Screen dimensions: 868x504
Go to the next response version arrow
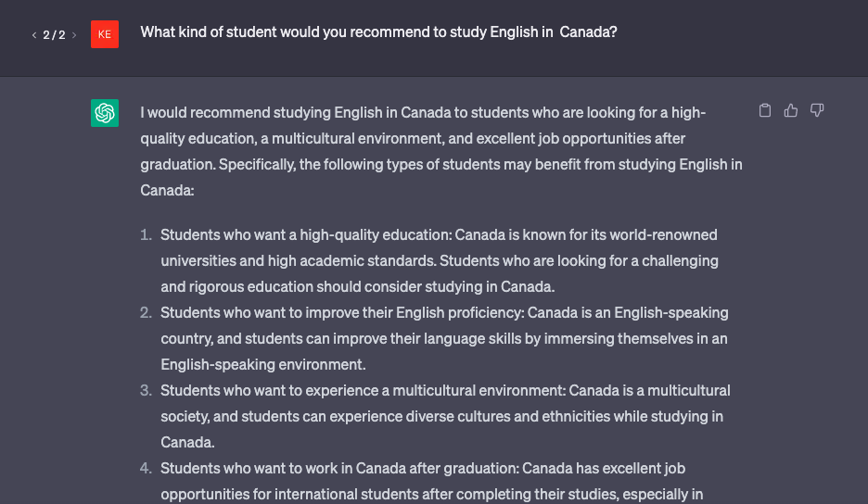pyautogui.click(x=74, y=35)
